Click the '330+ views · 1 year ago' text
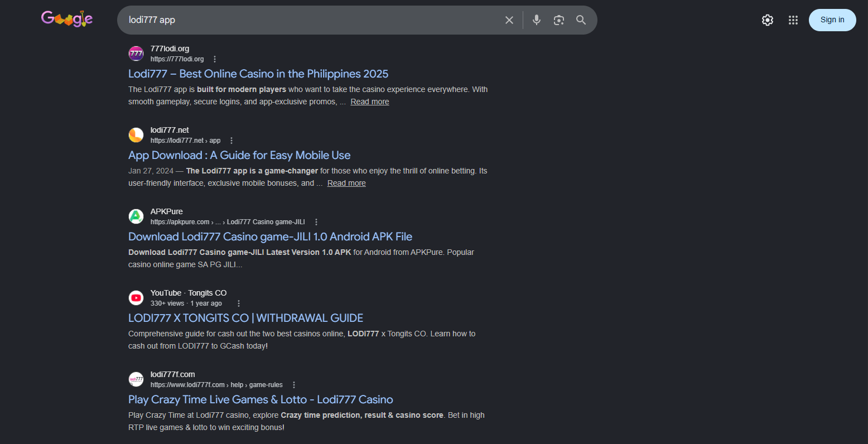This screenshot has width=868, height=444. point(186,303)
